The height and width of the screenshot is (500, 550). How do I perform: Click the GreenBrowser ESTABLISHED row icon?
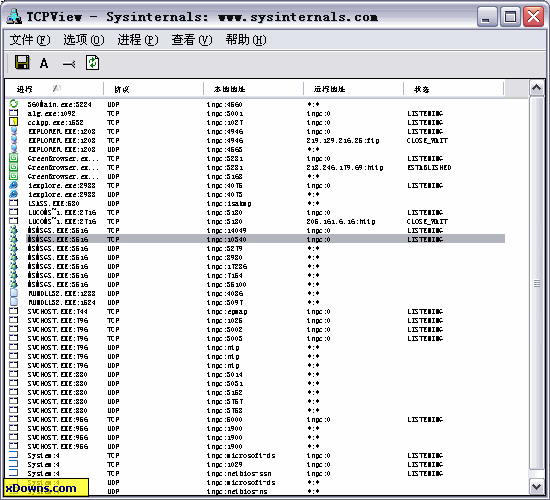pyautogui.click(x=13, y=167)
